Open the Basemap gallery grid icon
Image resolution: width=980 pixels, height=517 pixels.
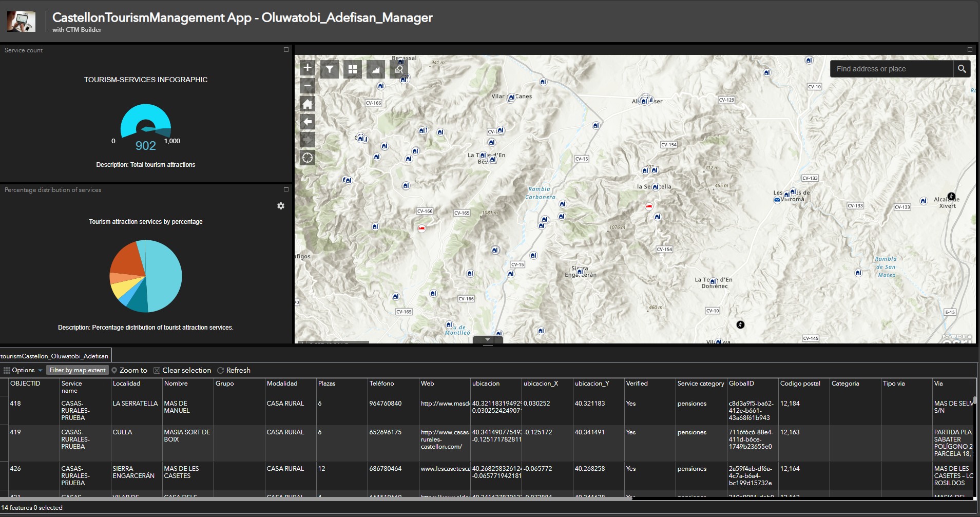[x=353, y=69]
